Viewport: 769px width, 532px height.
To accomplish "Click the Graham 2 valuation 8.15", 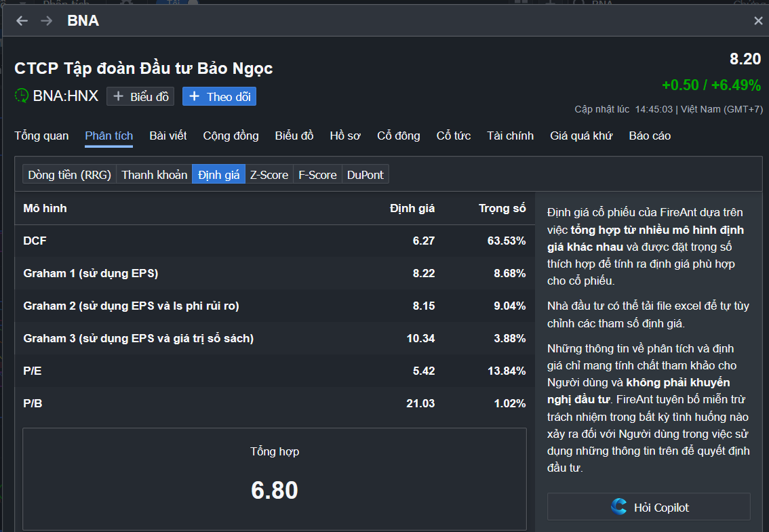I will tap(424, 306).
